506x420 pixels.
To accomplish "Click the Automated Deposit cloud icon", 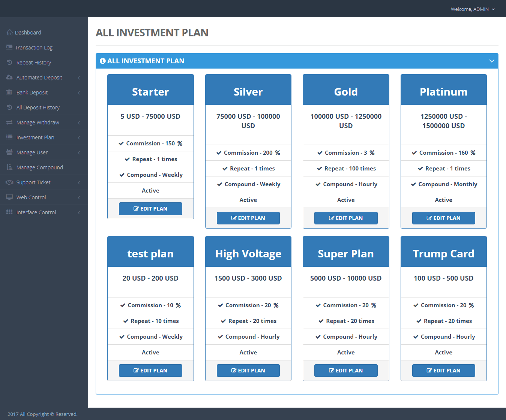I will (9, 77).
